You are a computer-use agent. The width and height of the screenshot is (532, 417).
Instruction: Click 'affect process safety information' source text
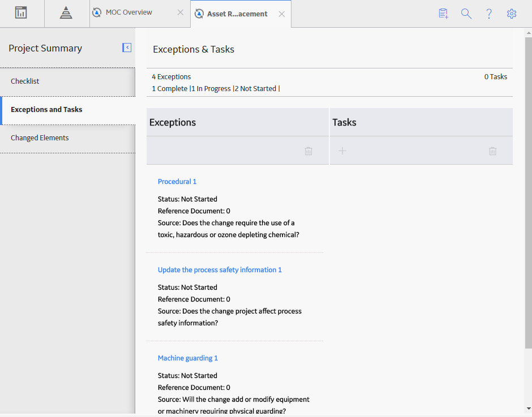230,317
